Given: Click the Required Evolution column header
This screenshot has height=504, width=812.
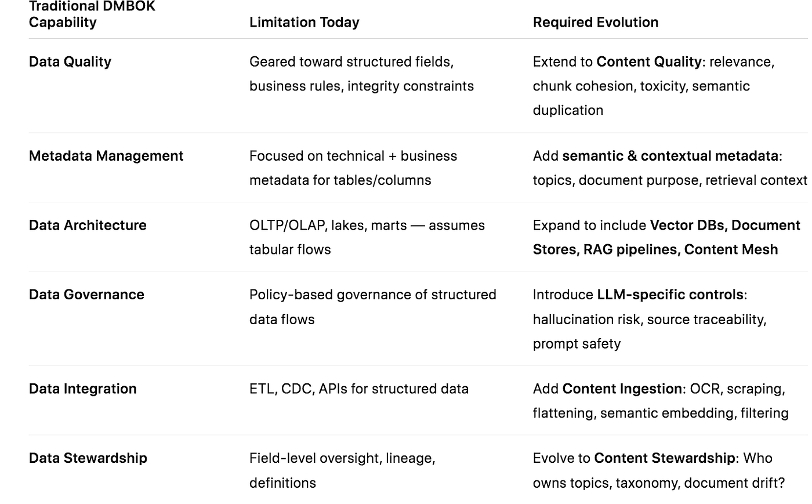Looking at the screenshot, I should pos(596,23).
